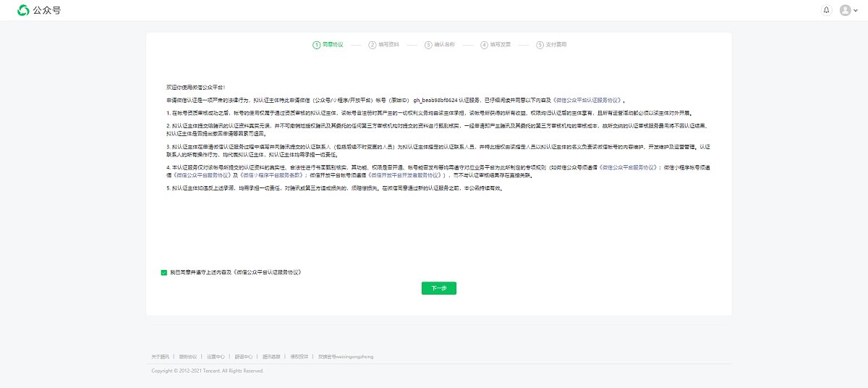The height and width of the screenshot is (388, 868).
Task: Open footer link 运营中心
Action: click(216, 357)
